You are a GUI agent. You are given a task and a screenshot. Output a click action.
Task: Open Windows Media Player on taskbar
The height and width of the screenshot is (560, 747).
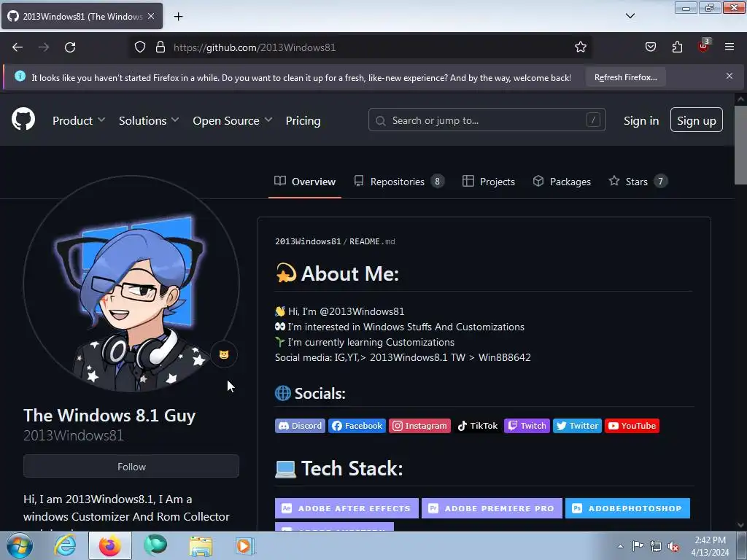click(x=245, y=545)
